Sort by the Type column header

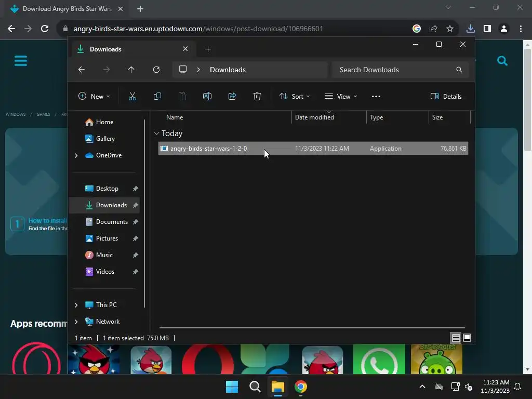tap(376, 117)
